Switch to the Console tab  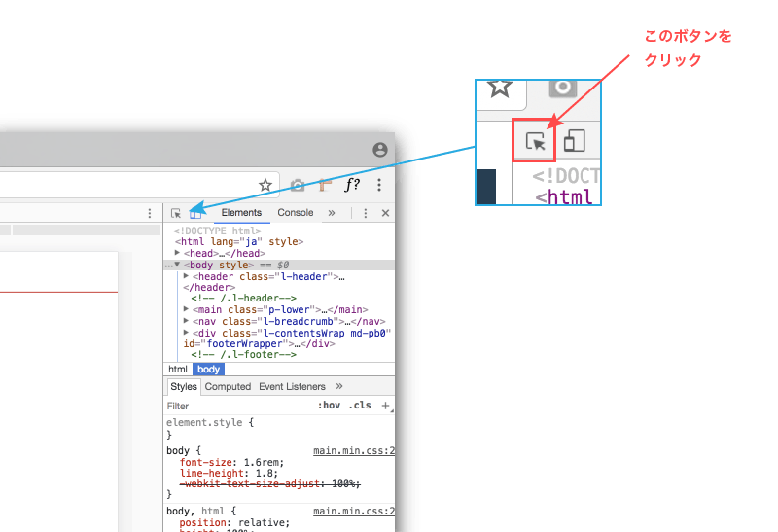(x=296, y=213)
